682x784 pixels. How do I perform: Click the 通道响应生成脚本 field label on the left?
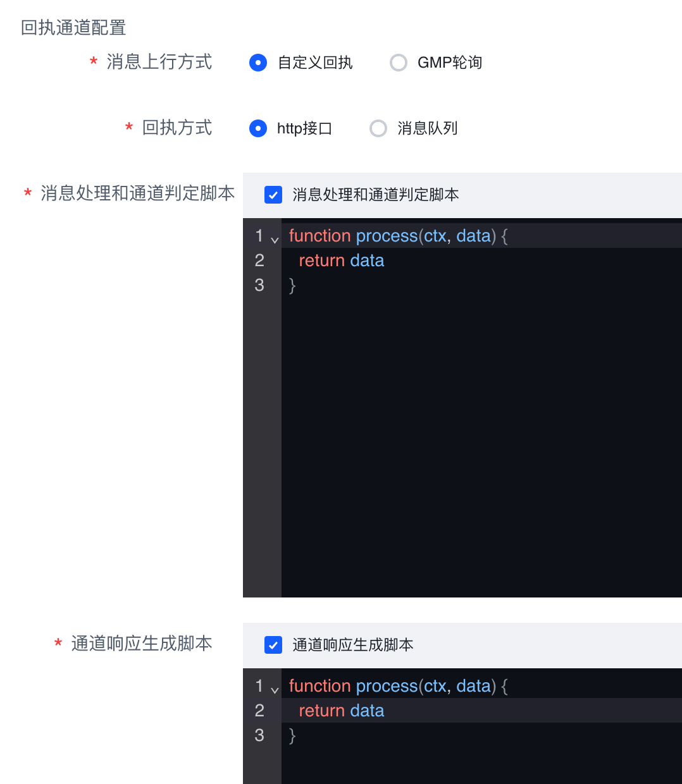pos(142,644)
